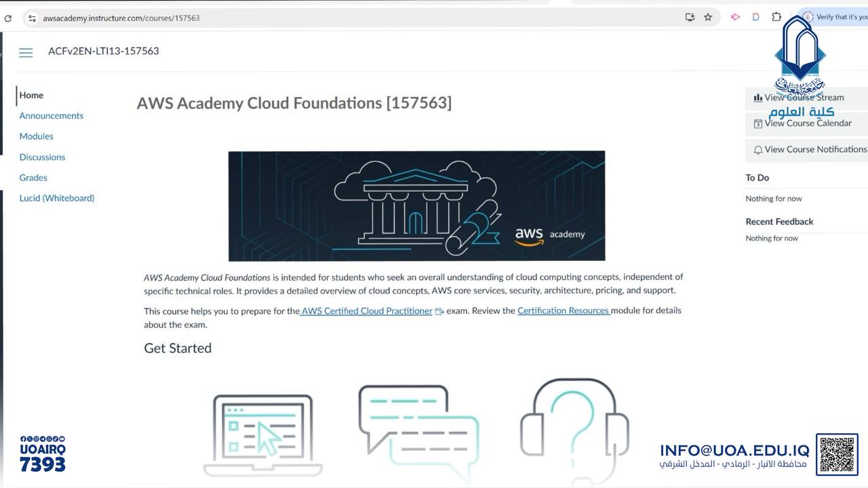Image resolution: width=868 pixels, height=488 pixels.
Task: Click the chat bubbles illustration
Action: [418, 431]
